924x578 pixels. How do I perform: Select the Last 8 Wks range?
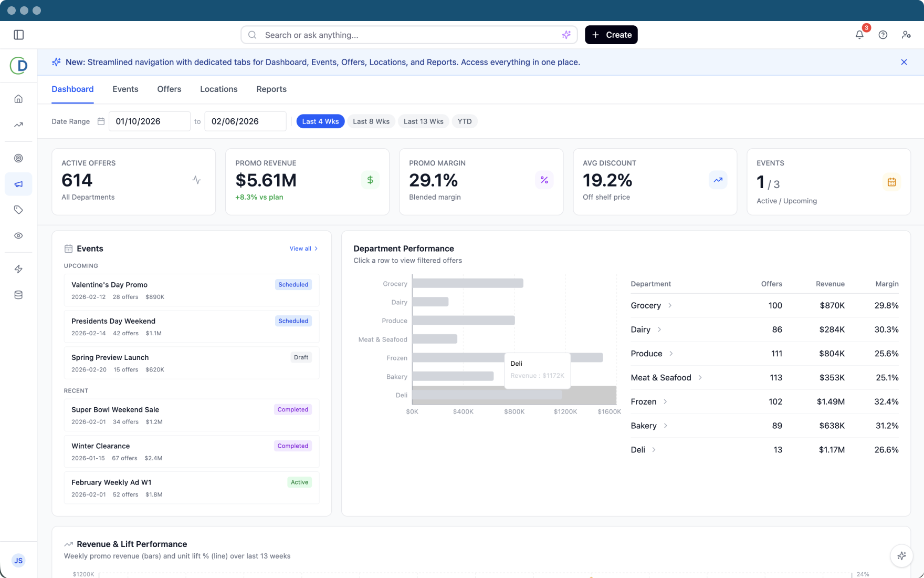click(x=371, y=121)
